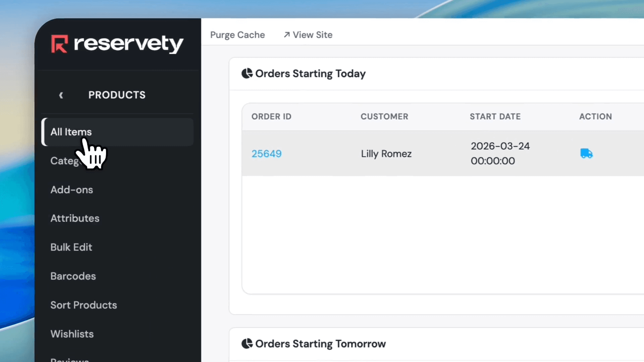The height and width of the screenshot is (362, 644).
Task: Open the Add-ons menu item
Action: (x=72, y=190)
